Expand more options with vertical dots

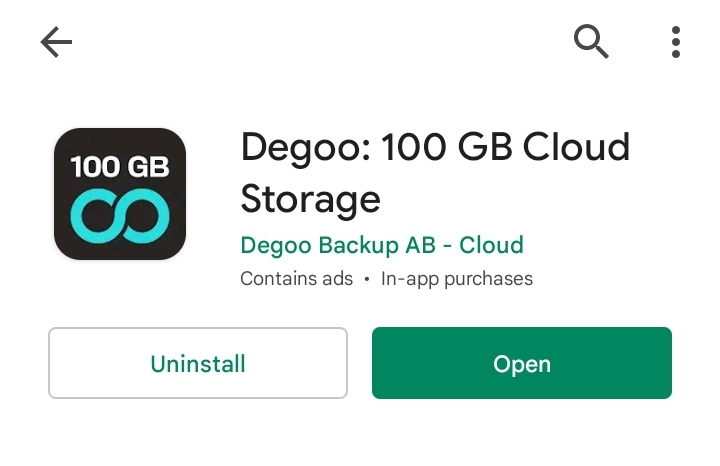(x=675, y=42)
